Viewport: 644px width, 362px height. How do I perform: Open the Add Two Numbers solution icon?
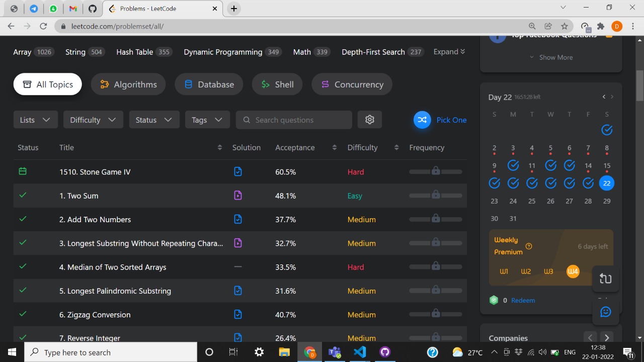(x=238, y=219)
